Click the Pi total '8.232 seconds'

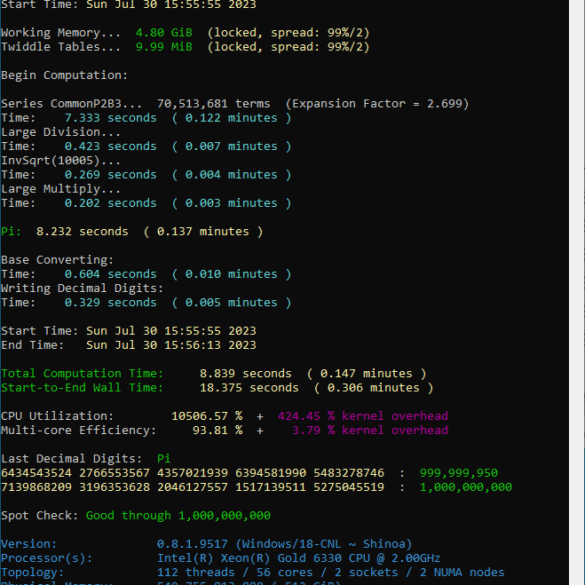[x=82, y=232]
